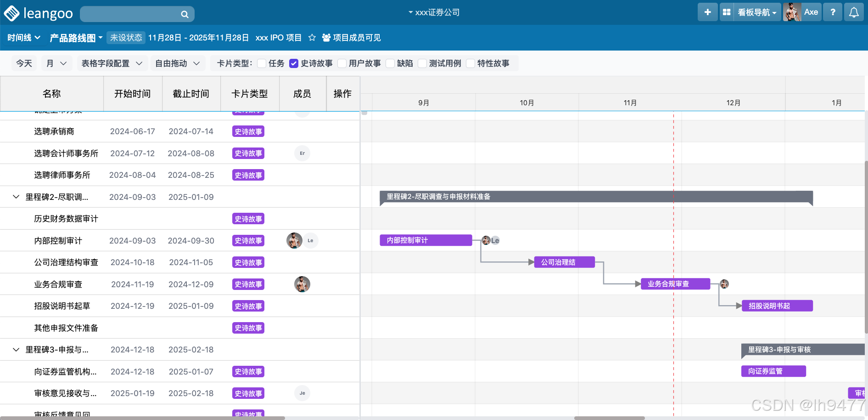
Task: Star the xxx IPO 项目 board
Action: 312,38
